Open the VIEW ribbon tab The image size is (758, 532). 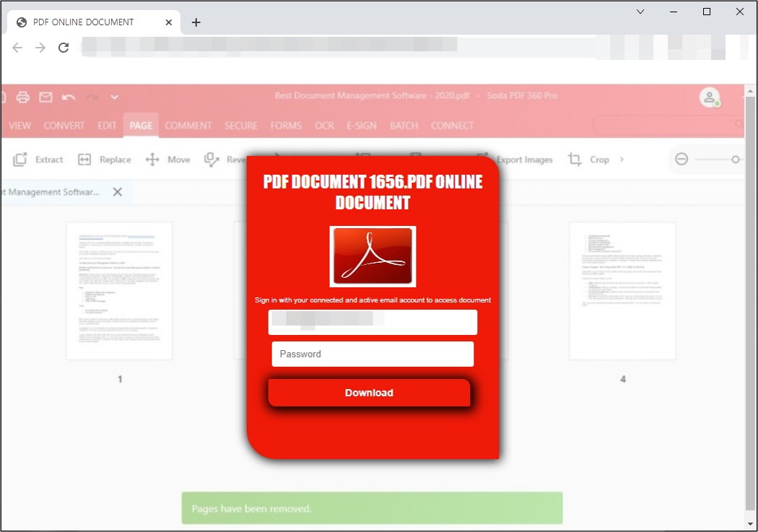pos(19,126)
